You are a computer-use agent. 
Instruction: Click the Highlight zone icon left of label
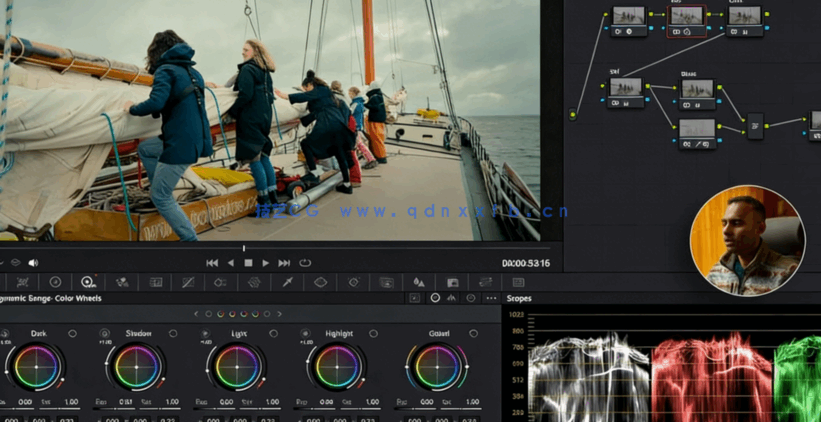(x=305, y=334)
